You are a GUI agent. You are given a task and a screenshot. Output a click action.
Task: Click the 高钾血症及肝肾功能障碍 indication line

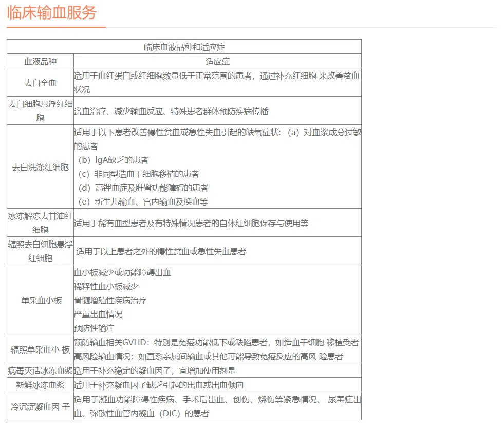(x=143, y=188)
